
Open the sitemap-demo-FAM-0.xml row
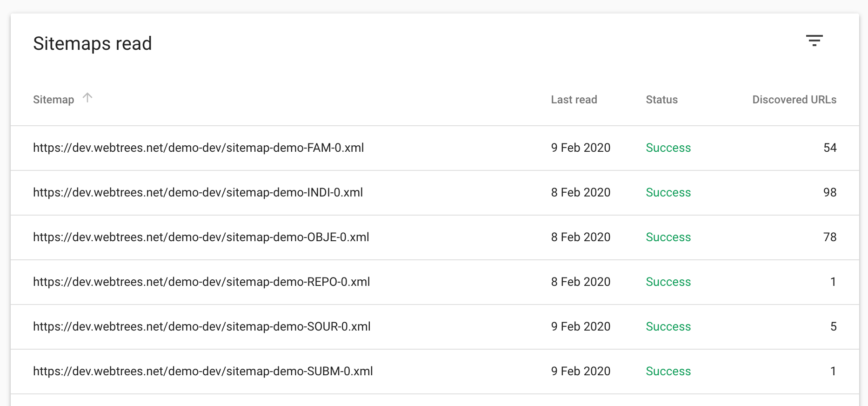(x=198, y=148)
